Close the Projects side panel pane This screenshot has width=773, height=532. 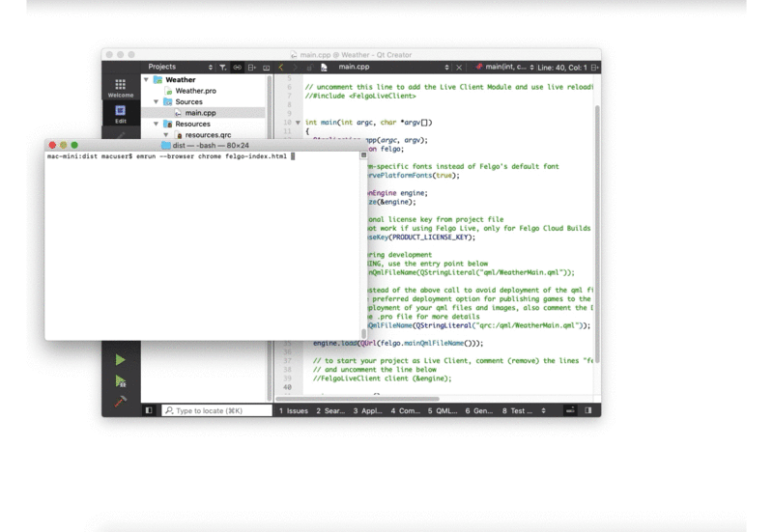tap(267, 67)
